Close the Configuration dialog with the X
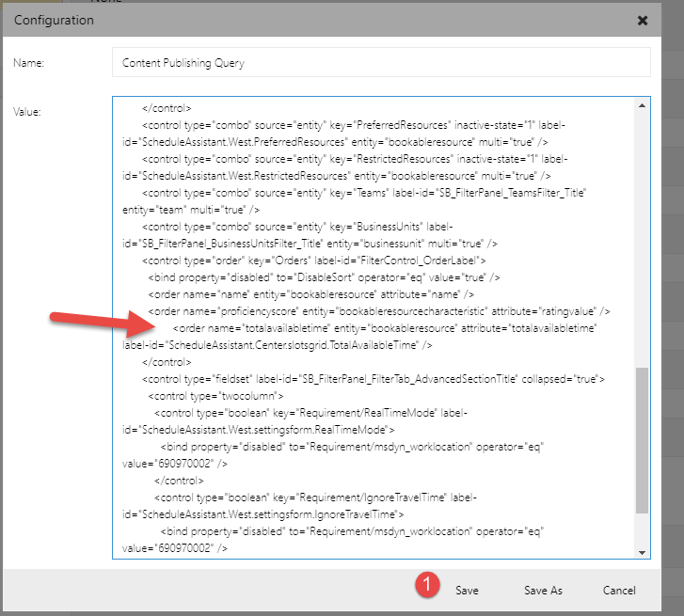 (642, 20)
